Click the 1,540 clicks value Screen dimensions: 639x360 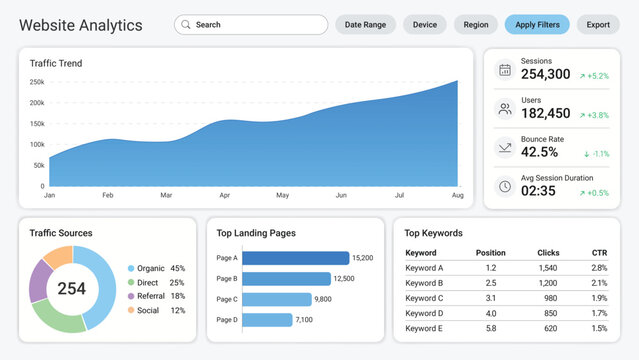tap(548, 268)
